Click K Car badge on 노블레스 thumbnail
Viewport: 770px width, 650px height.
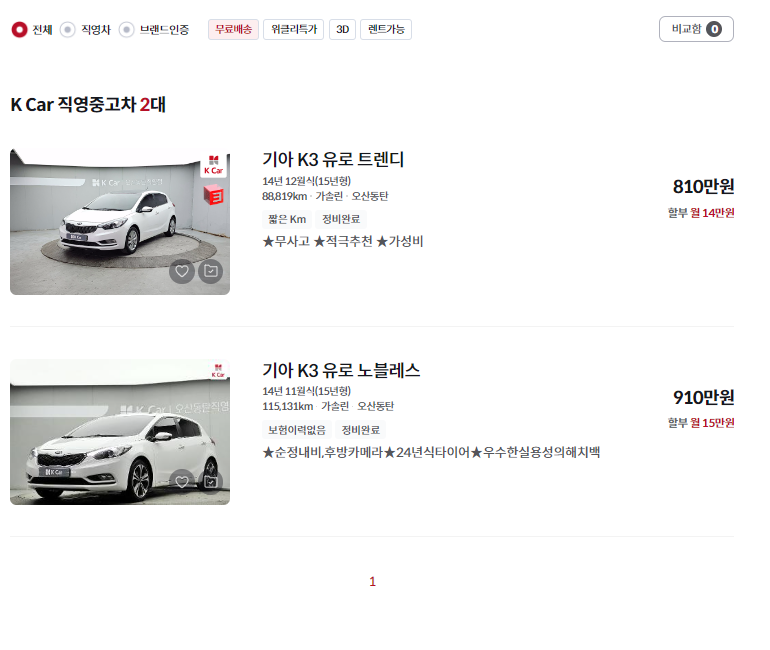click(218, 371)
